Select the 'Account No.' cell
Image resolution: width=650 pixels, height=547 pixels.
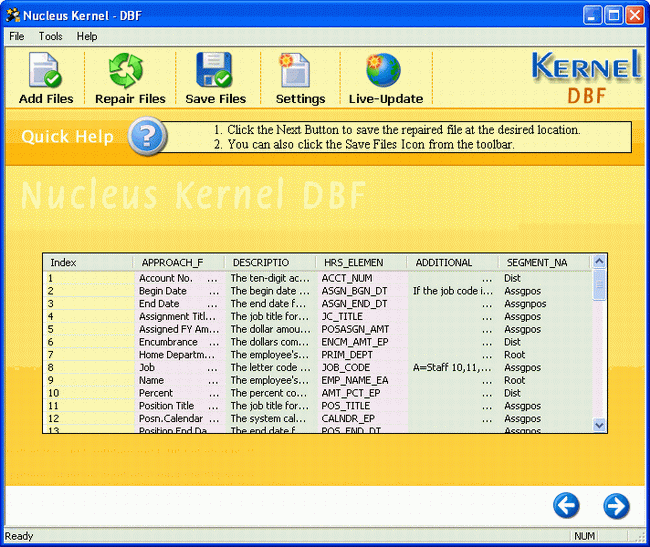(x=179, y=278)
